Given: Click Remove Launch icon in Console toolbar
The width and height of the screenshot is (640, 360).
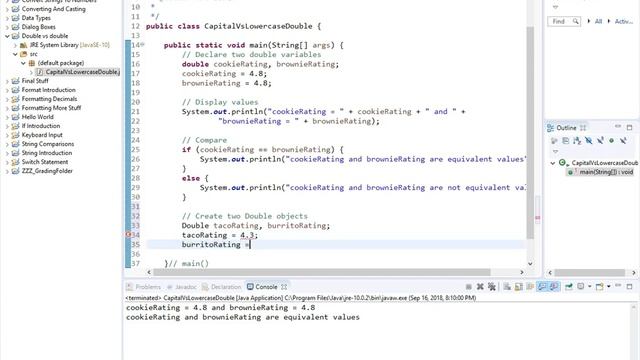Looking at the screenshot, I should click(480, 287).
